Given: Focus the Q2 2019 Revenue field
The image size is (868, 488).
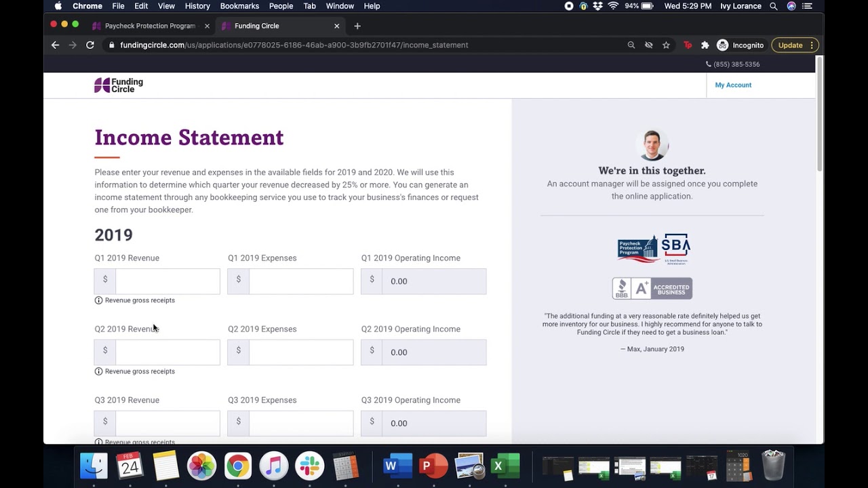Looking at the screenshot, I should 167,352.
